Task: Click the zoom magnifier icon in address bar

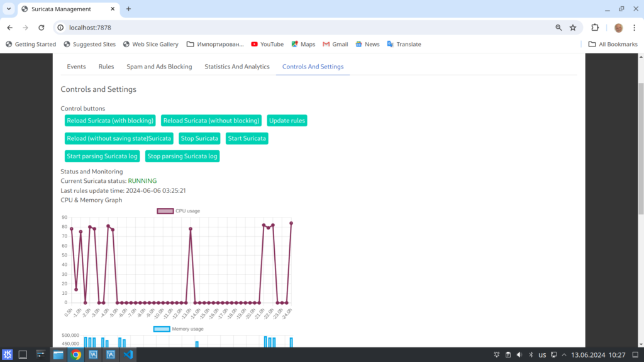Action: [x=558, y=28]
